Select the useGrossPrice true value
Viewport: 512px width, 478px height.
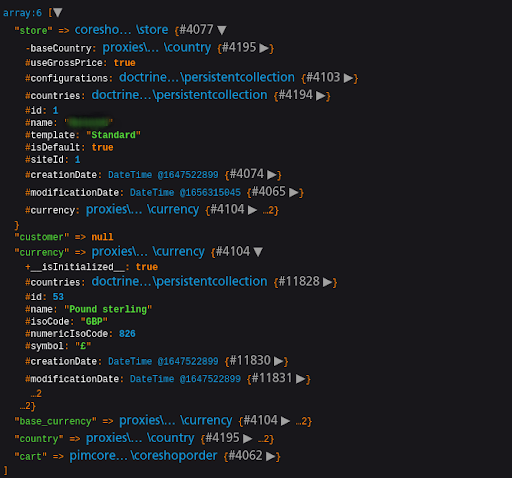(124, 63)
